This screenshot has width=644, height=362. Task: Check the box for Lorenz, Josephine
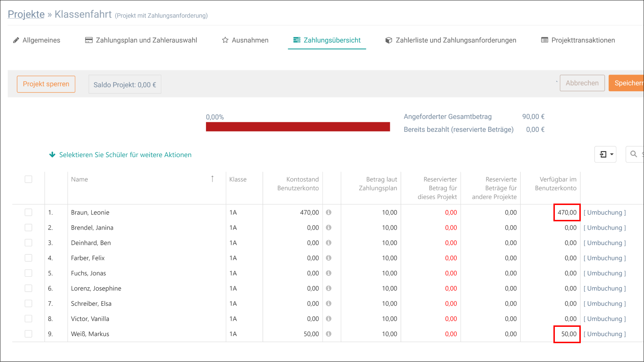coord(28,288)
